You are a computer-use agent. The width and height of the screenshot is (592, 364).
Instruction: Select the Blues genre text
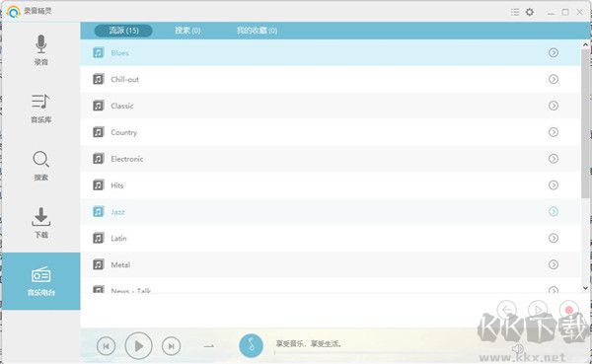pyautogui.click(x=119, y=53)
